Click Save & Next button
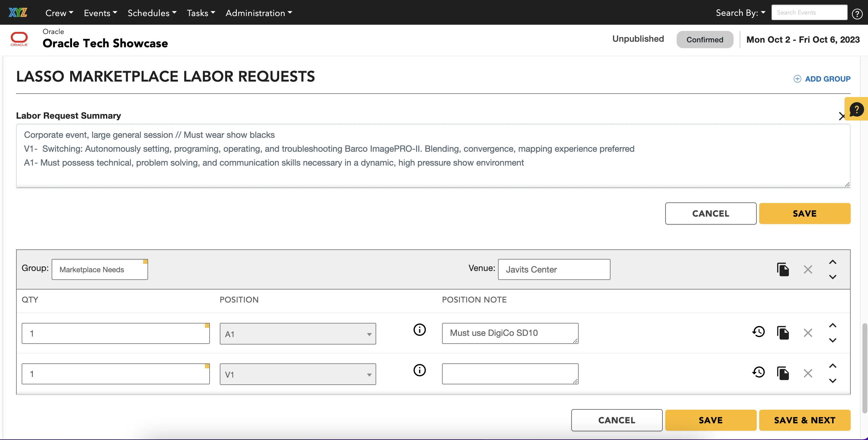 click(x=805, y=420)
